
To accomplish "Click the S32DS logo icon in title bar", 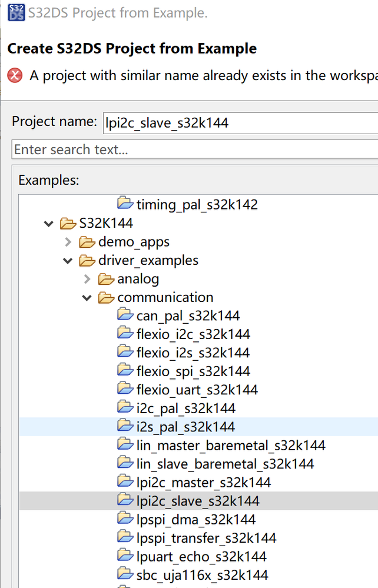I will click(16, 12).
